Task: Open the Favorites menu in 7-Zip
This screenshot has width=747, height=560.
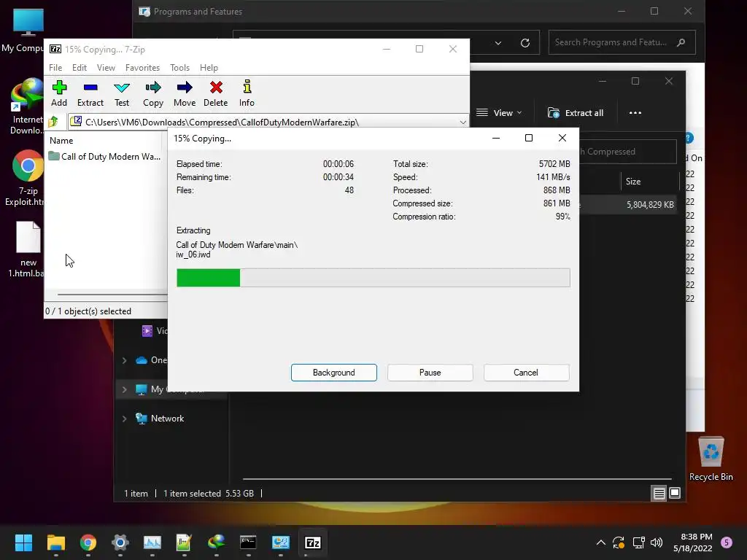Action: [x=142, y=68]
